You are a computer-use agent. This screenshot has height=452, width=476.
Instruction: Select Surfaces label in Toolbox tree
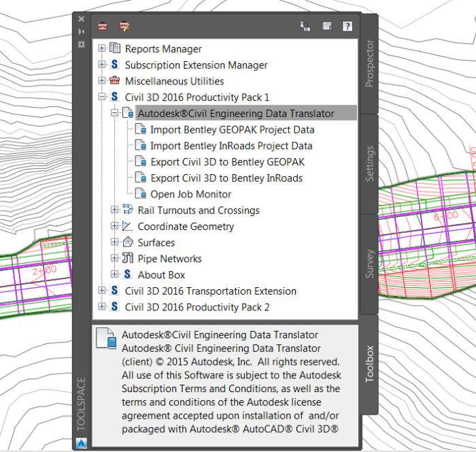pyautogui.click(x=156, y=242)
